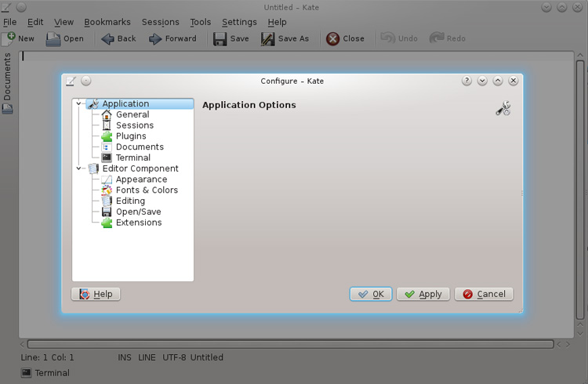
Task: Click the Extensions puzzle icon
Action: point(107,223)
